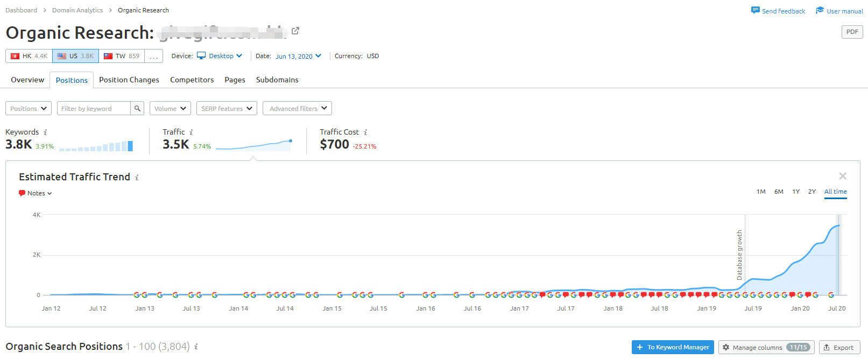Click the Traffic Cost $700 value
The height and width of the screenshot is (359, 868).
(334, 144)
